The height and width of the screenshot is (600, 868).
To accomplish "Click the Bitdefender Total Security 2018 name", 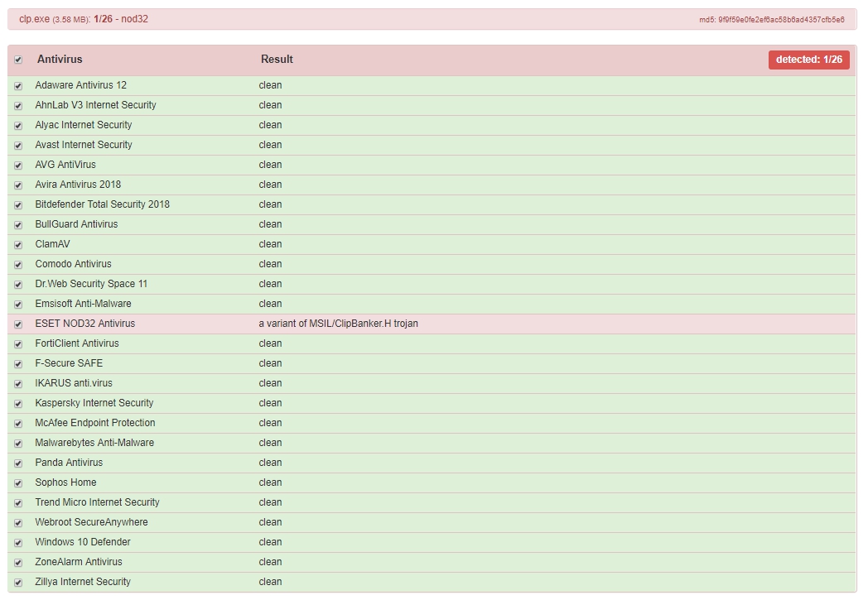I will click(103, 204).
